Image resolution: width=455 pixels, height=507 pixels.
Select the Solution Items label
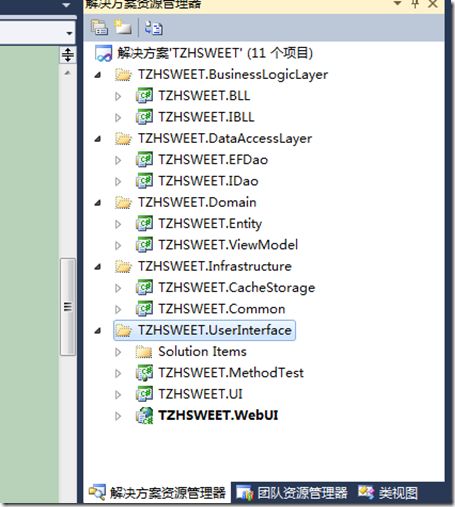[x=202, y=352]
